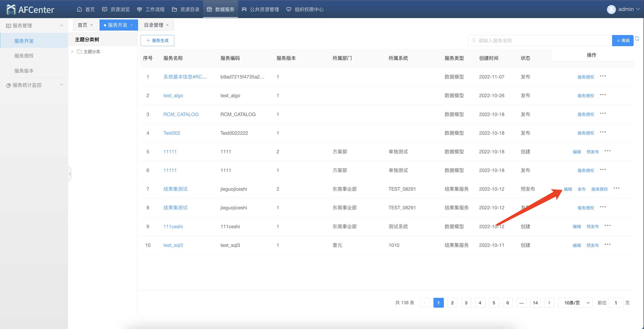Open more actions for test_algo row
Viewport: 644px width, 329px height.
click(x=603, y=95)
